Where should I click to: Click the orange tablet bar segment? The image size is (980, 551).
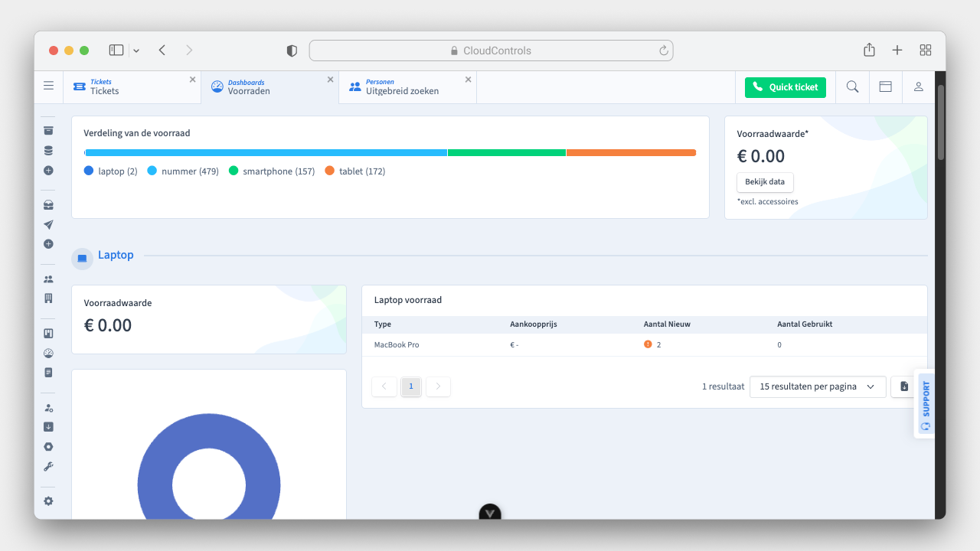pos(631,153)
